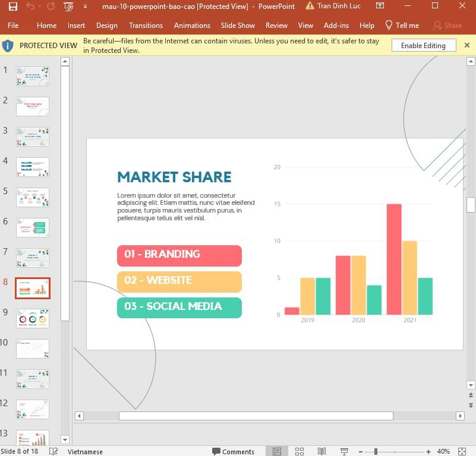
Task: Change proofing language by clicking Vietnamese
Action: [84, 451]
